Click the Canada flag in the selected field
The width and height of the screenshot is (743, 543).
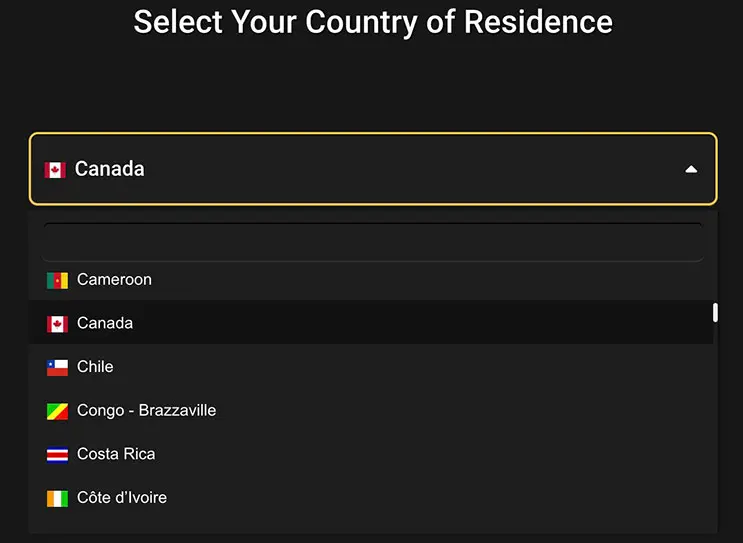tap(55, 170)
